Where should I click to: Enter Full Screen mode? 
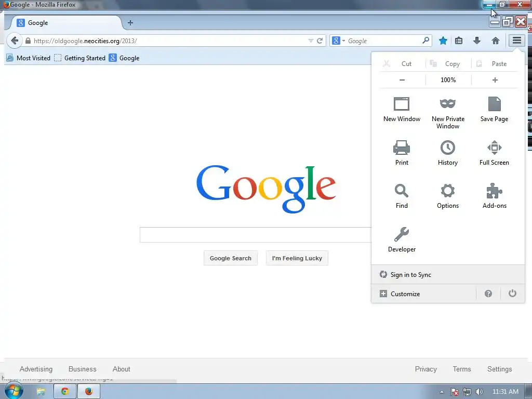point(495,153)
